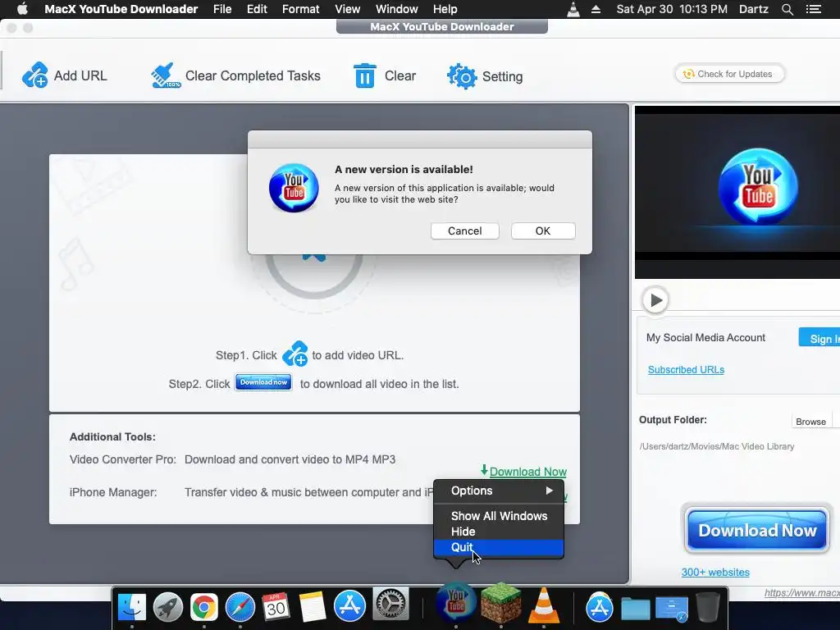Click the Clear trash can icon
Screen dimensions: 840x630
coord(365,75)
